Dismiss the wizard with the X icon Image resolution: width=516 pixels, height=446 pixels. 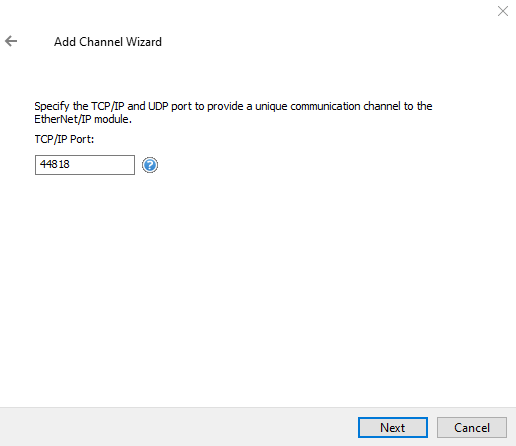coord(503,11)
